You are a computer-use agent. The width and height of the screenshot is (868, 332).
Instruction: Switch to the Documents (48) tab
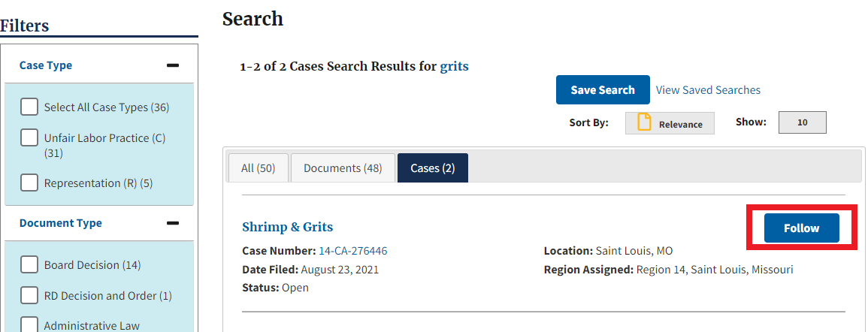pos(343,168)
